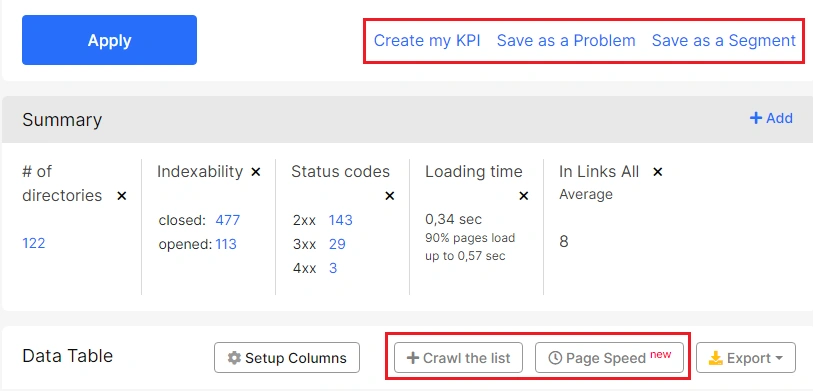Open the Create my KPI link
Viewport: 813px width, 391px height.
click(x=427, y=40)
